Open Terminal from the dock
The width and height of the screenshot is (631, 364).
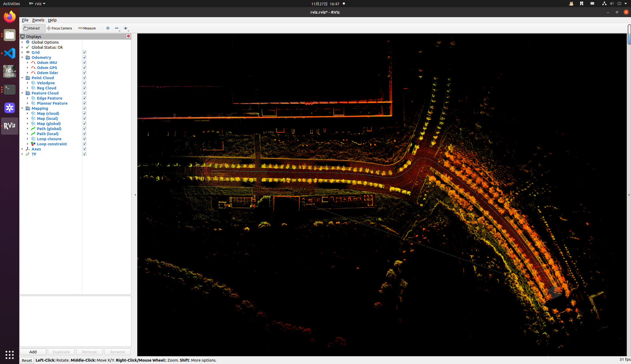tap(10, 90)
